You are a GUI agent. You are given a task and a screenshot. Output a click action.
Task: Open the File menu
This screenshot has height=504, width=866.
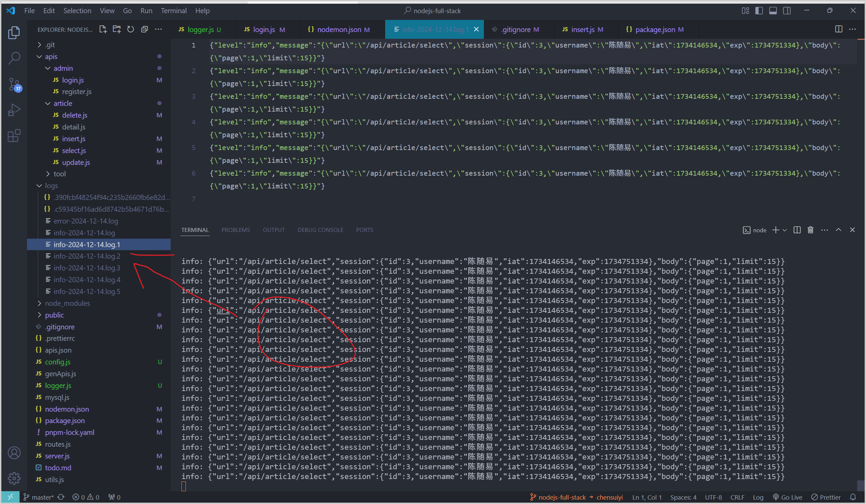(x=29, y=11)
